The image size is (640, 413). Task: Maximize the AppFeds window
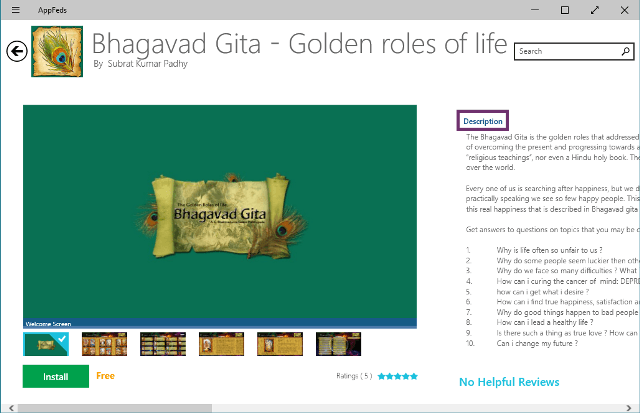pyautogui.click(x=565, y=10)
